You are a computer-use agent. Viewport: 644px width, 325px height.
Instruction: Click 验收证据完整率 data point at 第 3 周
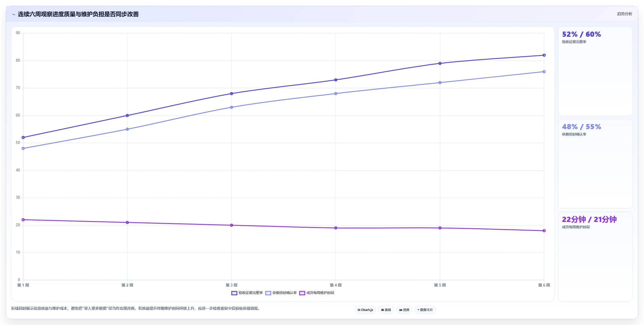pyautogui.click(x=231, y=94)
